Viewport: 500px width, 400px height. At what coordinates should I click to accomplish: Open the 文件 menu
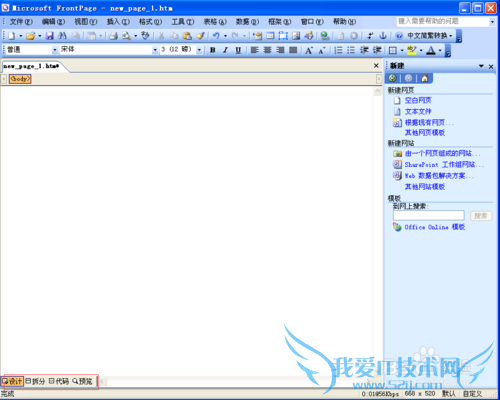tap(21, 22)
